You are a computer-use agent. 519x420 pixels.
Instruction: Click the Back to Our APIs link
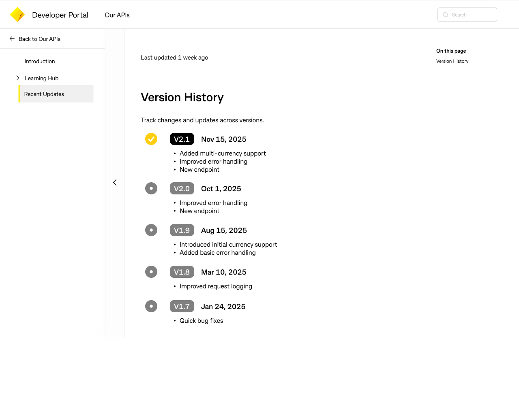[40, 39]
